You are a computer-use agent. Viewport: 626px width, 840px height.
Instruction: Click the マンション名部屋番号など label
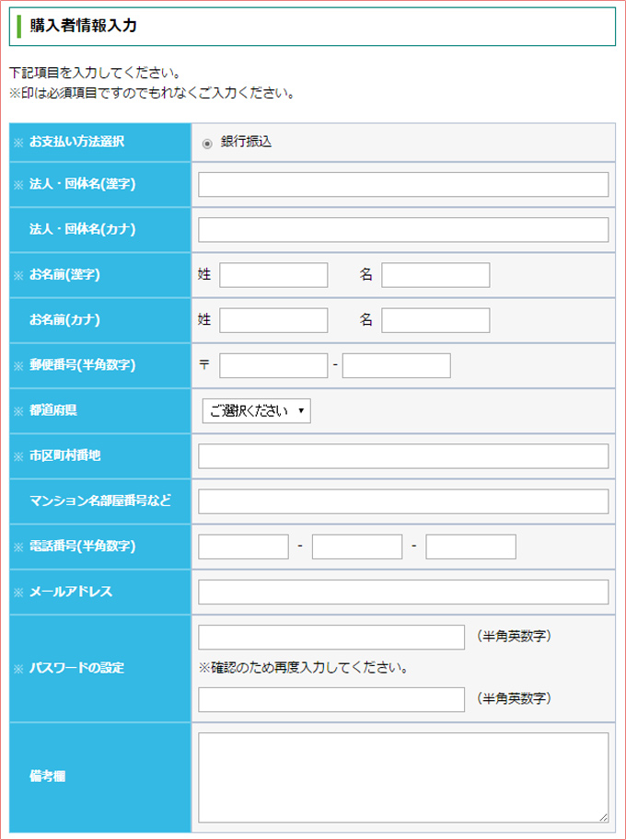[100, 501]
